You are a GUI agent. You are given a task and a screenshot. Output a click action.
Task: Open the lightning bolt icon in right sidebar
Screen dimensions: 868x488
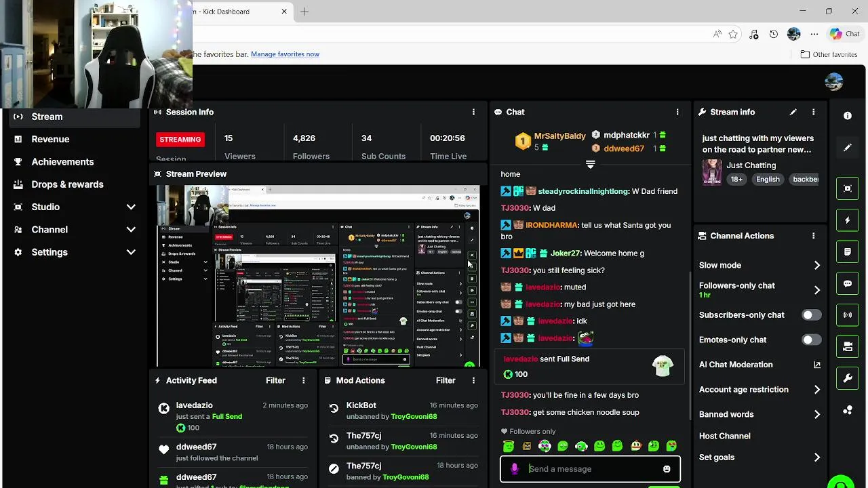pos(847,220)
